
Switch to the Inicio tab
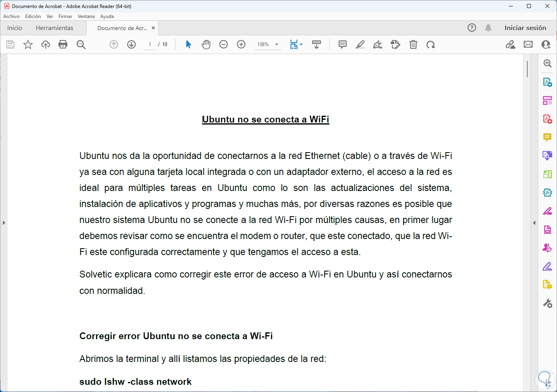click(14, 28)
